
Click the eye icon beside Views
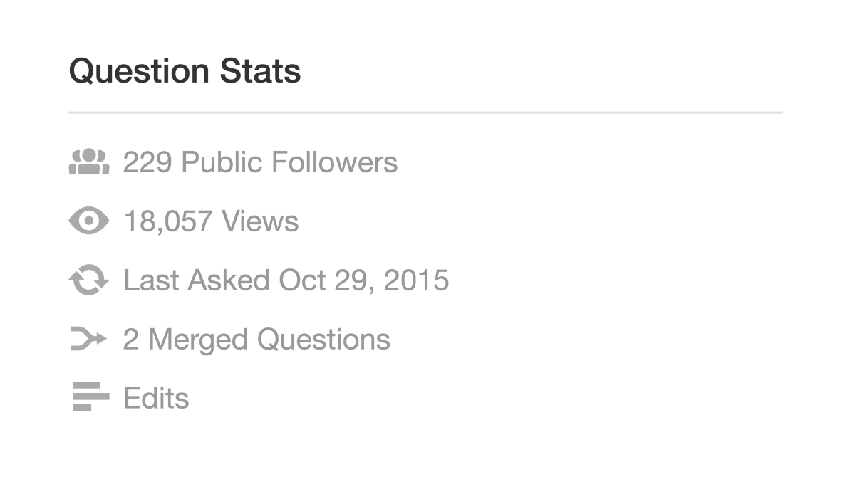point(89,221)
